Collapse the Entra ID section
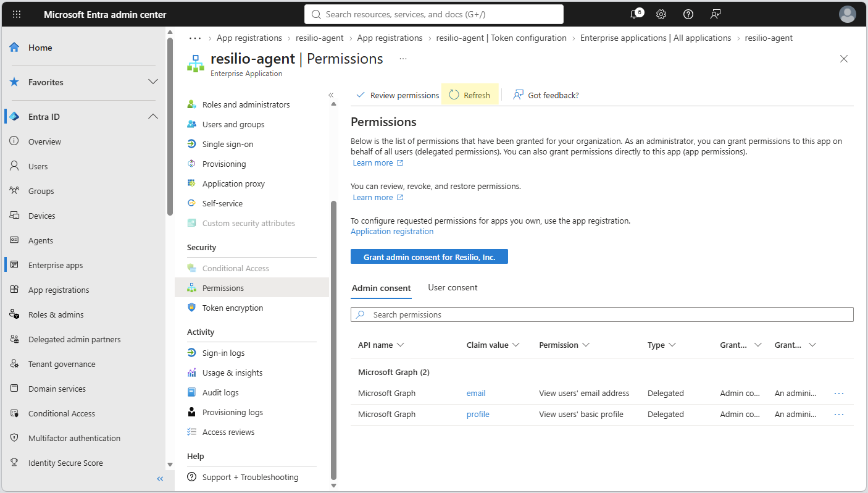This screenshot has width=868, height=493. (x=153, y=117)
